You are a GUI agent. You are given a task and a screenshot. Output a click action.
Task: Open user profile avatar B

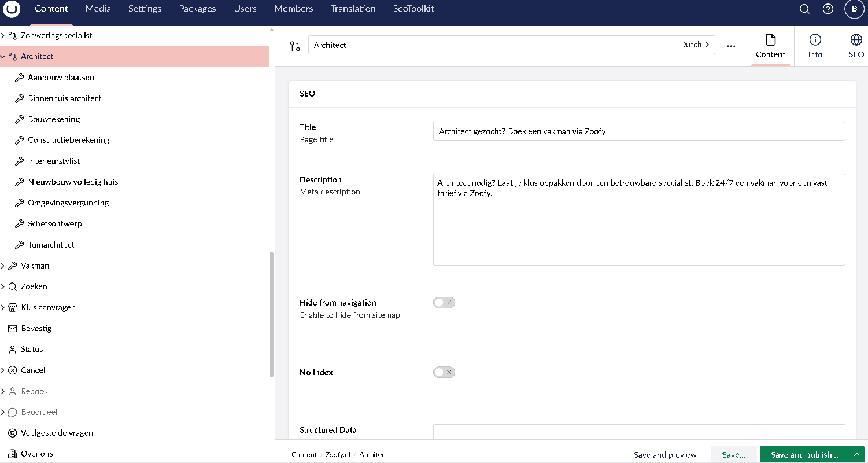tap(854, 9)
